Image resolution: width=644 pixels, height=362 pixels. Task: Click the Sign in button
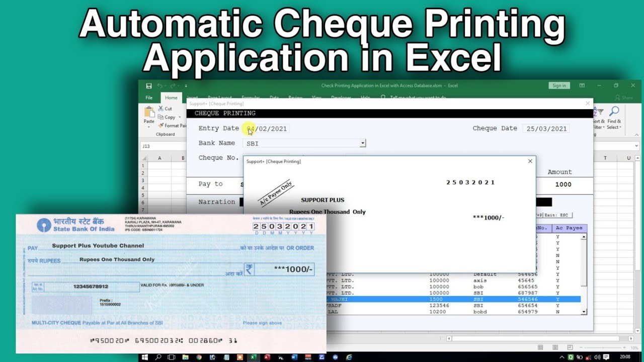(559, 85)
